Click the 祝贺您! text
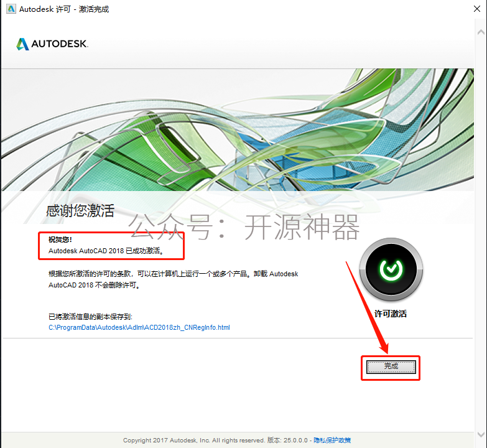487x448 pixels. click(60, 240)
